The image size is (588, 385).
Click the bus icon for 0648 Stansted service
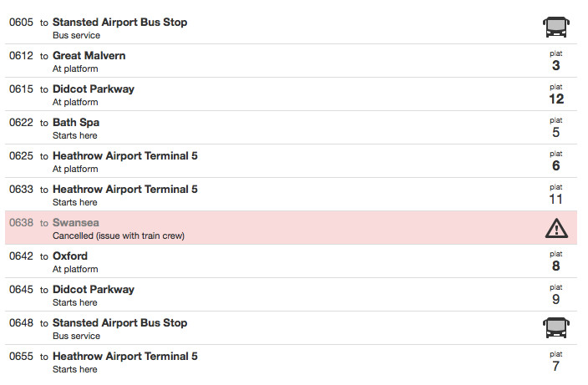tap(555, 328)
